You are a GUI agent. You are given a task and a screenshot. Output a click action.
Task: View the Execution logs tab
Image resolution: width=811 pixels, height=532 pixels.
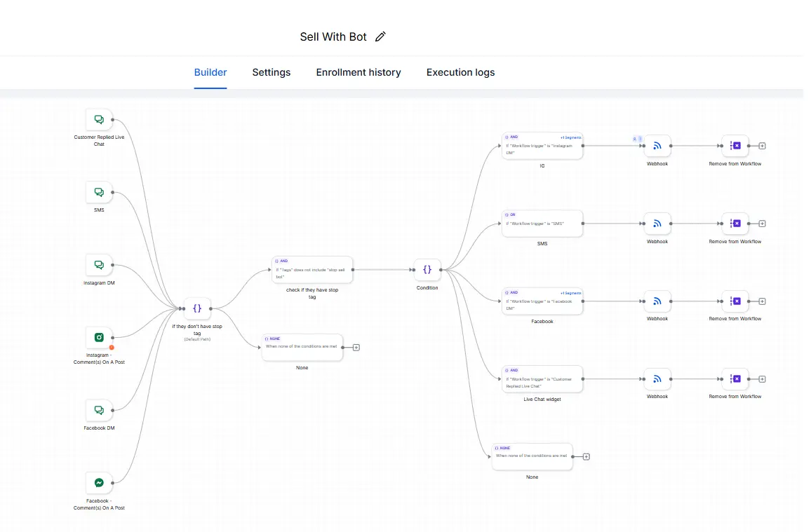[460, 72]
